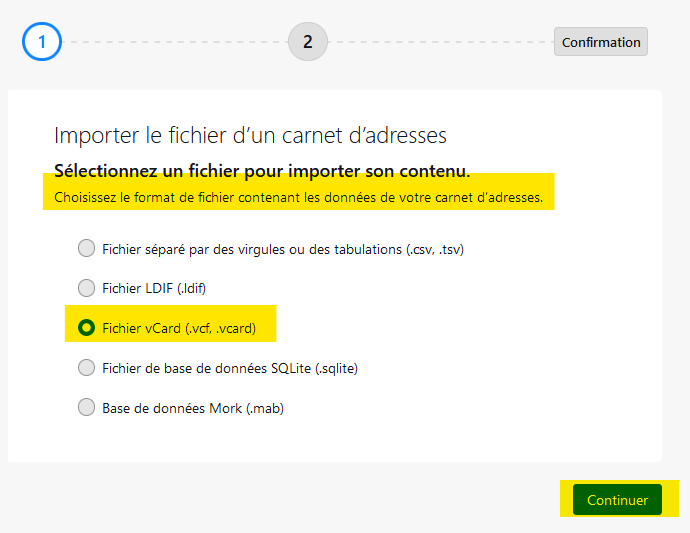Select the SQLite database file radio button
This screenshot has height=533, width=690.
click(x=87, y=367)
